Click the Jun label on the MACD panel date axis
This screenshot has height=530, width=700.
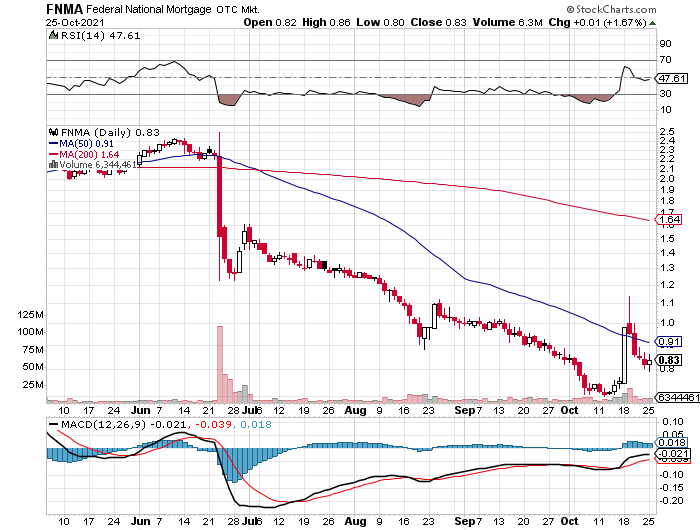pyautogui.click(x=141, y=521)
